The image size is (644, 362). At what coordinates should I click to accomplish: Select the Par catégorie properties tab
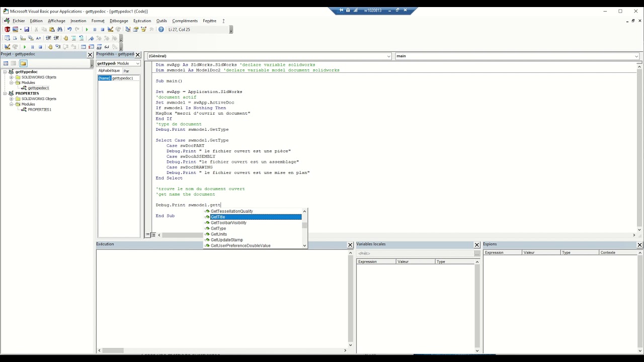pos(126,71)
